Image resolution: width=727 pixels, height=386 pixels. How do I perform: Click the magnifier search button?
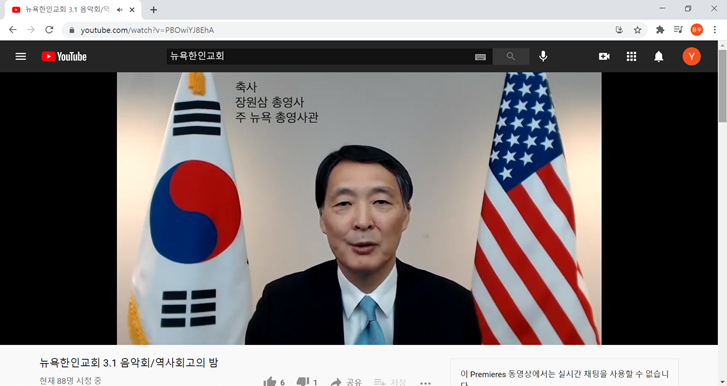[511, 57]
